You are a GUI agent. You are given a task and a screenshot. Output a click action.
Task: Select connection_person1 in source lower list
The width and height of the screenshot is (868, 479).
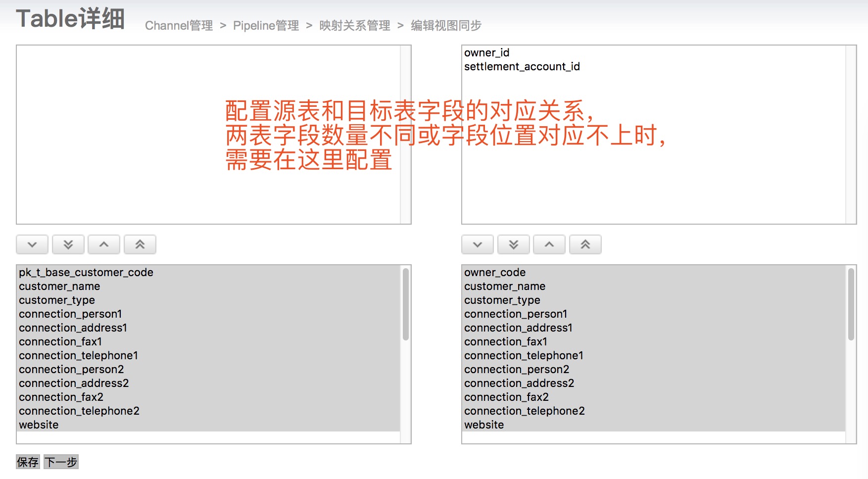point(208,314)
